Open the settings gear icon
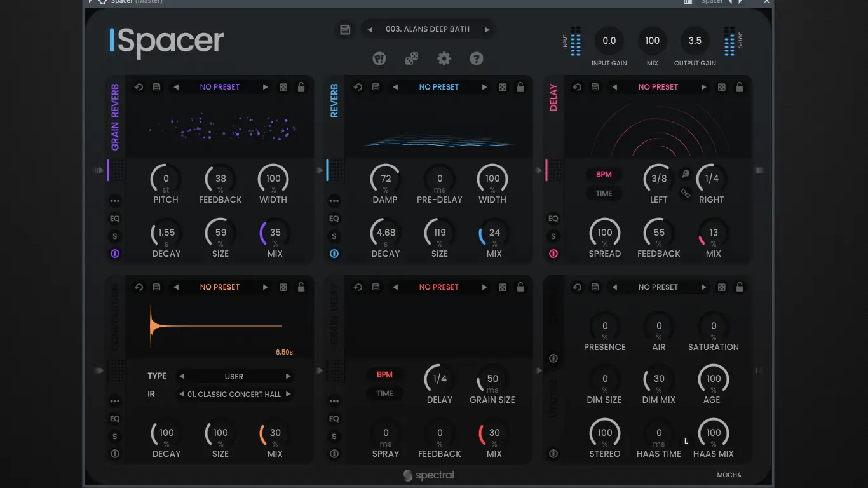 point(444,59)
